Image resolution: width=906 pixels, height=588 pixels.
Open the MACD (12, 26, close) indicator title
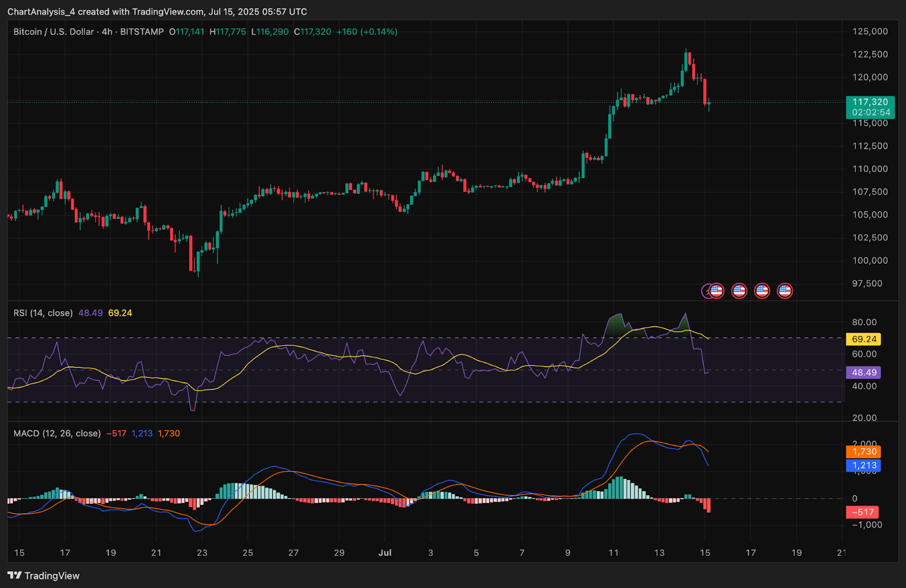point(57,434)
